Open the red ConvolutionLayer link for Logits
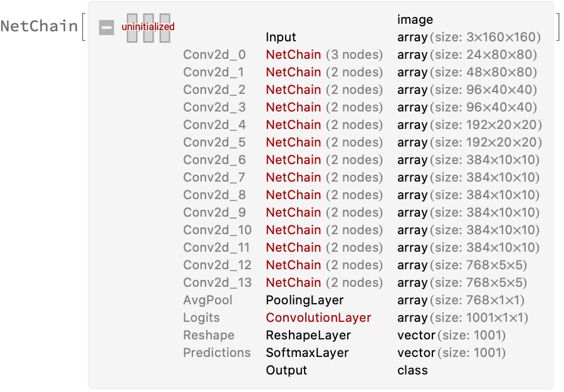564x392 pixels. 318,318
